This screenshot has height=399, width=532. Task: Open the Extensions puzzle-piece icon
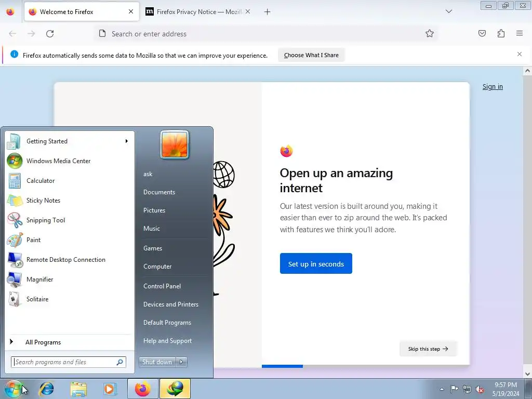click(x=501, y=33)
